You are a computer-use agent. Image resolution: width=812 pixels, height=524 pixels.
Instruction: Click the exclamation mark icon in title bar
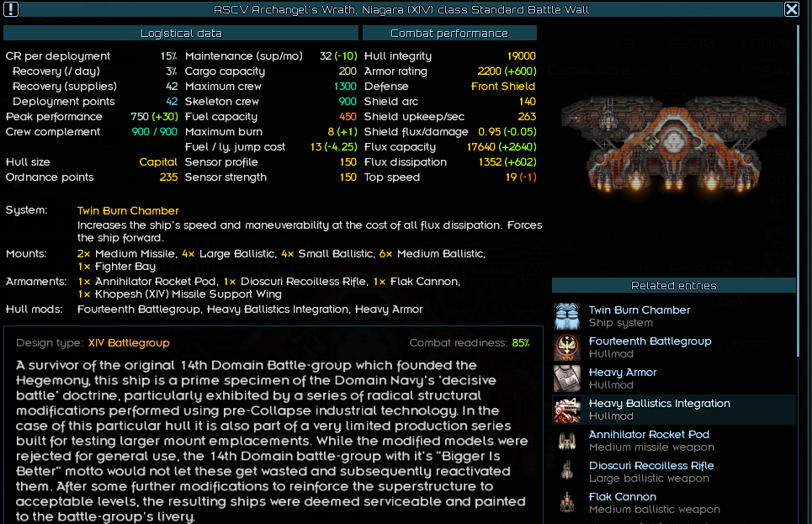11,9
